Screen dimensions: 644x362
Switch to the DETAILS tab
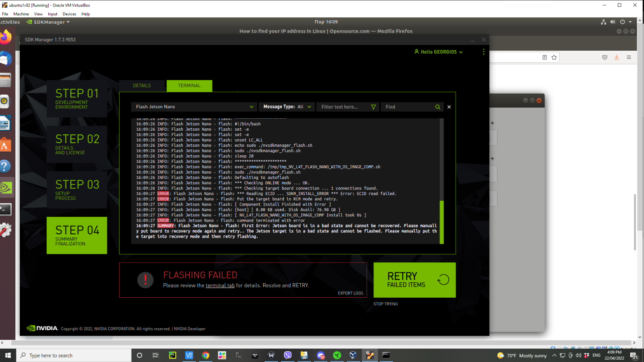click(x=142, y=86)
